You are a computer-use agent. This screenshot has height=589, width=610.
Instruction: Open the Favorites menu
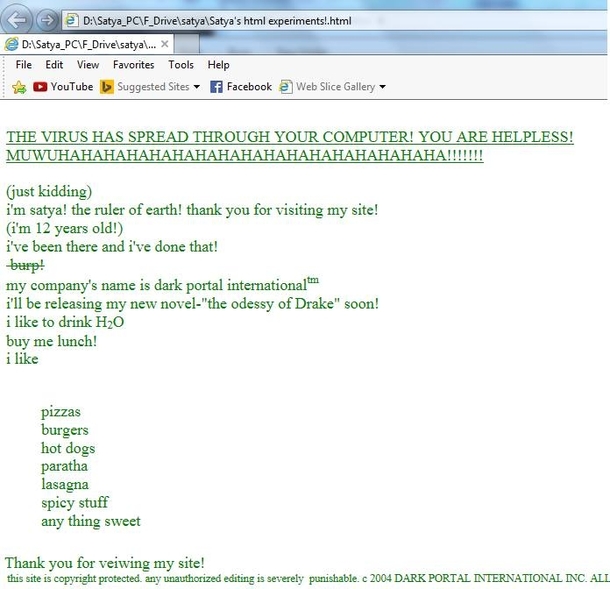point(133,65)
